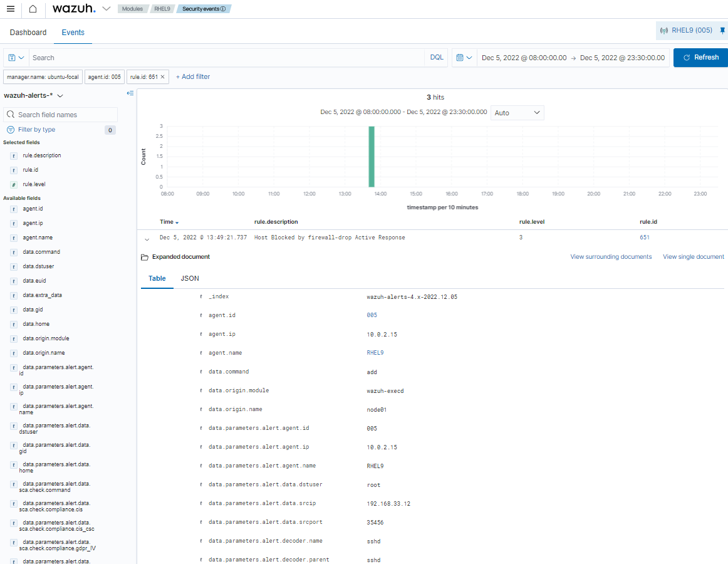Viewport: 728px width, 564px height.
Task: Click the rule.level column header
Action: pos(532,222)
